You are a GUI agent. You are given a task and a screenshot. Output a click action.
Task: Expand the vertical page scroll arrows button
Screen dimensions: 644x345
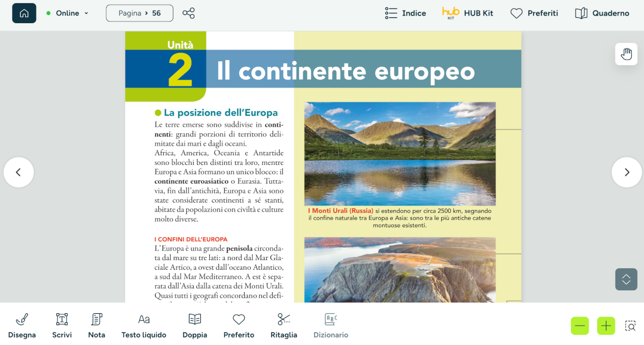pos(626,279)
